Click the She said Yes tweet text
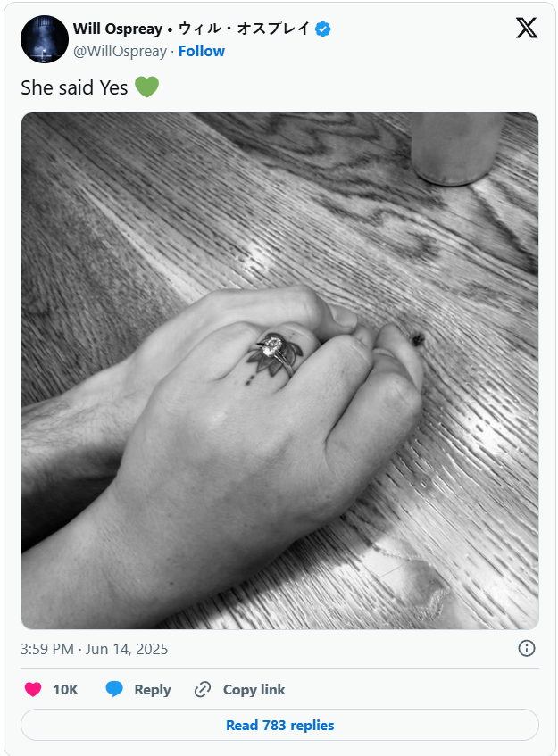 [x=74, y=87]
